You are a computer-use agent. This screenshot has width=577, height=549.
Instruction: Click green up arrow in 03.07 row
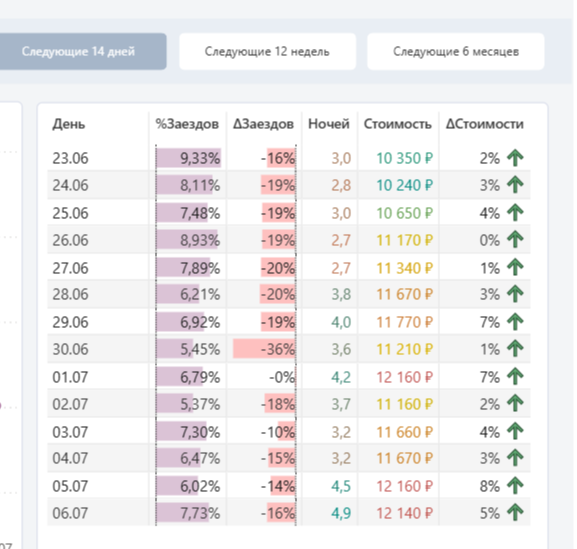[515, 431]
